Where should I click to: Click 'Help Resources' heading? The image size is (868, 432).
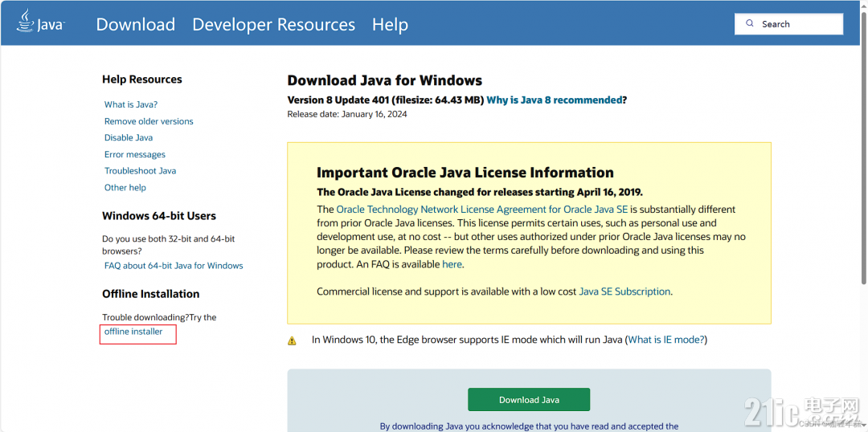pyautogui.click(x=141, y=79)
